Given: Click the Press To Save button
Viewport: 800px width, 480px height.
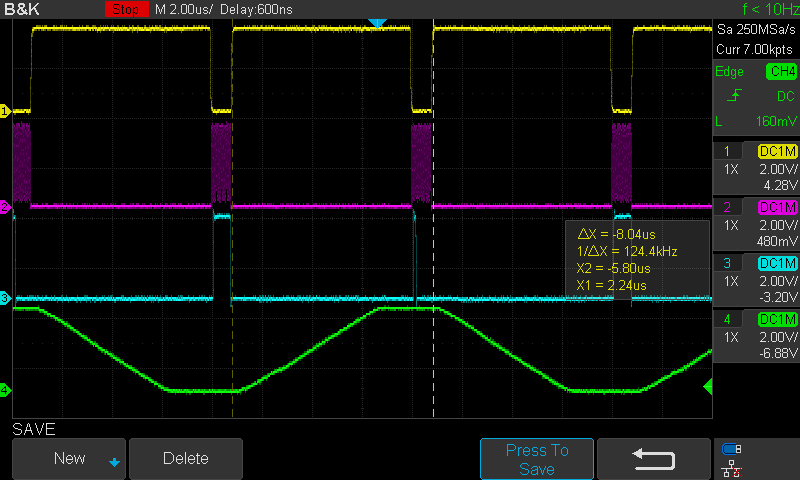Looking at the screenshot, I should pos(537,459).
